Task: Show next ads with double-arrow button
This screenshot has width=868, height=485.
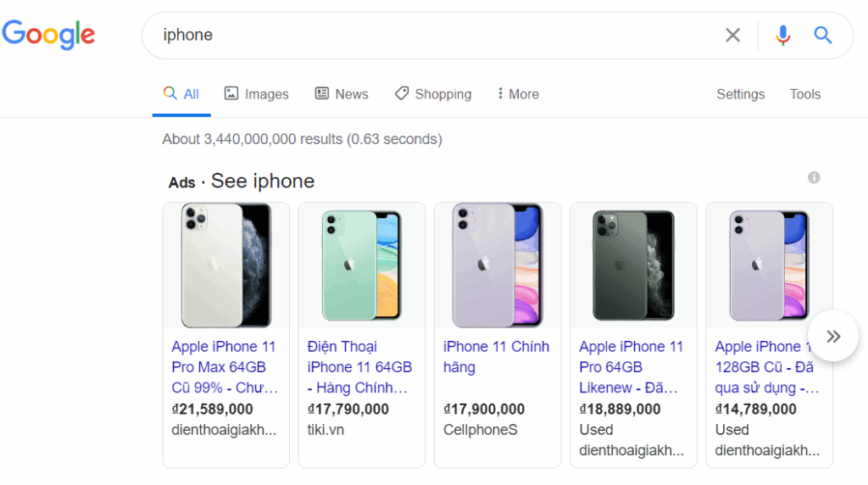Action: pyautogui.click(x=833, y=336)
